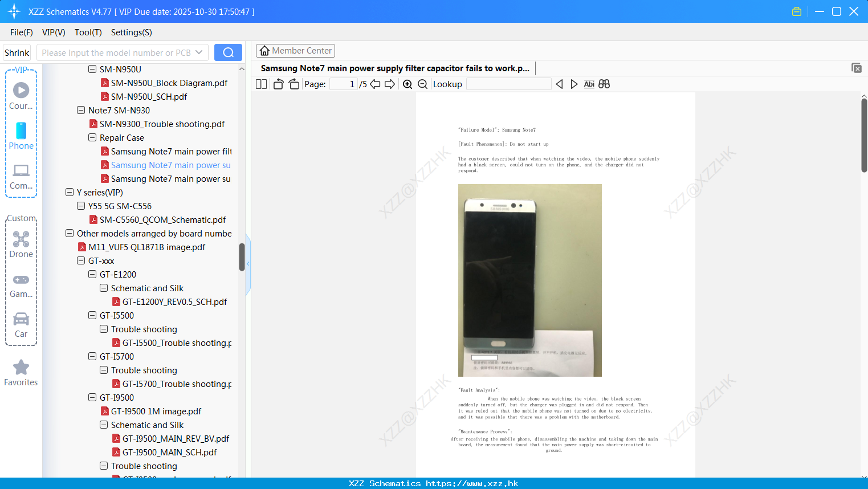Rotate page counterclockwise
The image size is (868, 489).
click(278, 84)
